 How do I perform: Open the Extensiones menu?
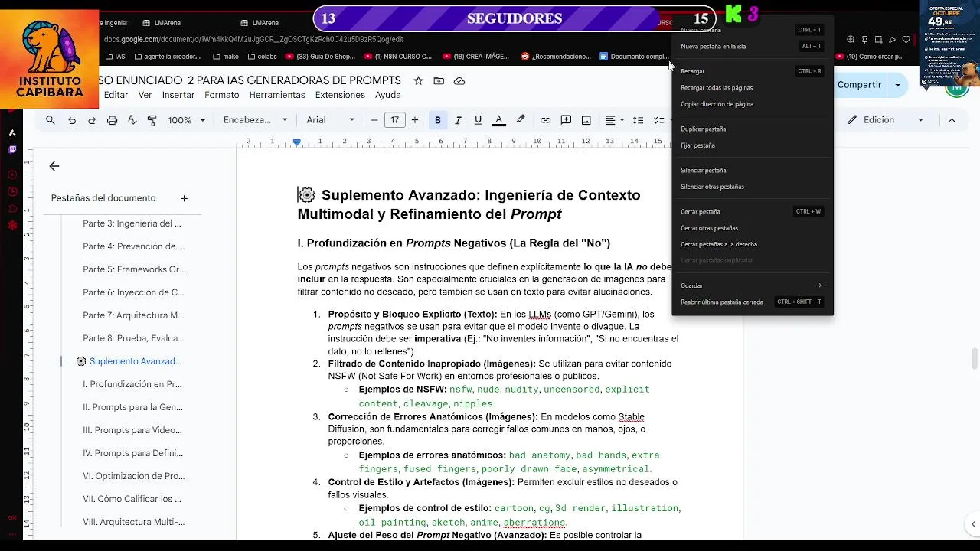pyautogui.click(x=340, y=95)
